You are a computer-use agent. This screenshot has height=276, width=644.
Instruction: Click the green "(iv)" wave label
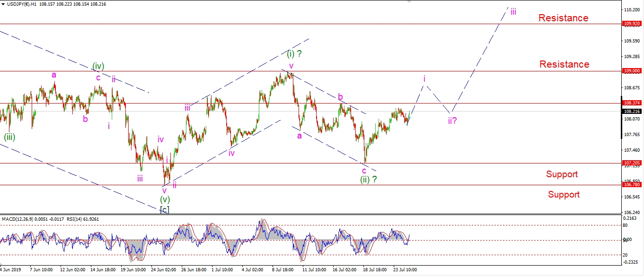98,66
